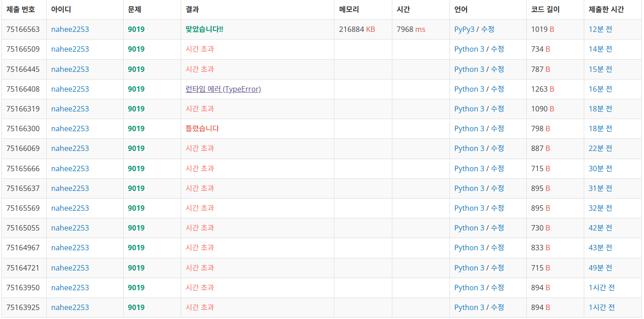Screen dimensions: 644x319
Task: Open problem 9019 in submission 75166509 row
Action: tap(136, 49)
